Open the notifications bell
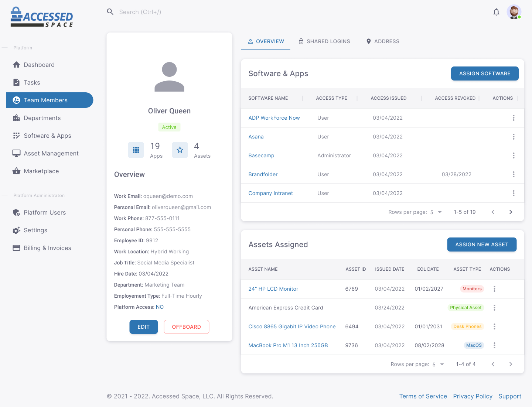Viewport: 532px width, 407px height. (496, 12)
